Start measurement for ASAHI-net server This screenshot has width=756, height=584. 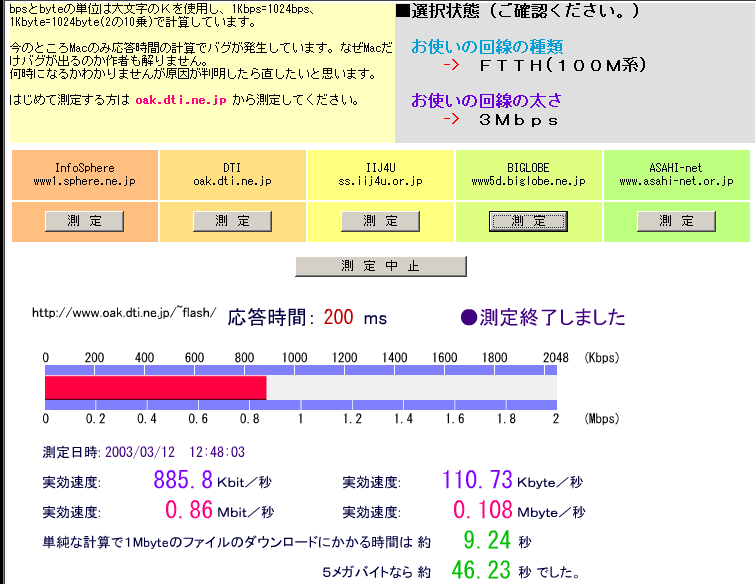pos(676,221)
